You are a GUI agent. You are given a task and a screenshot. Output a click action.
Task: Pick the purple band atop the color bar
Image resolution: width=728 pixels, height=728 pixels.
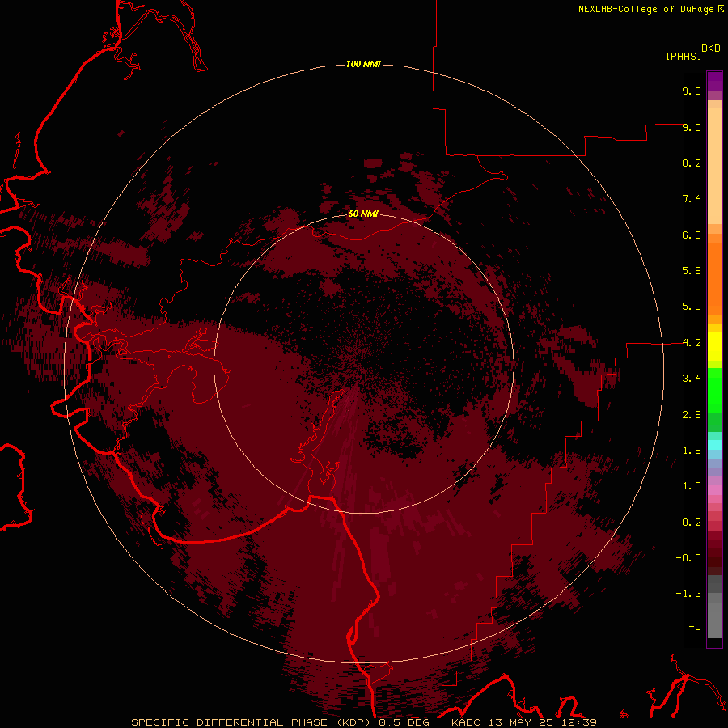714,81
